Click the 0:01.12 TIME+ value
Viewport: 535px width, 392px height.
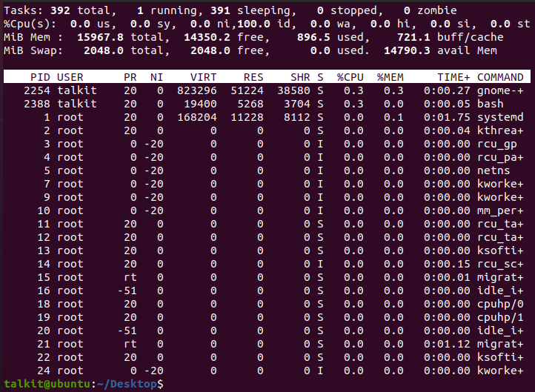447,344
